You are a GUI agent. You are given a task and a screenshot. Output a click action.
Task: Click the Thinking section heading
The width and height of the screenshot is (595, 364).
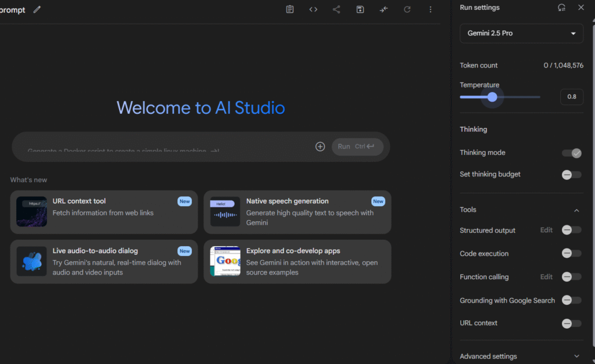(x=473, y=129)
